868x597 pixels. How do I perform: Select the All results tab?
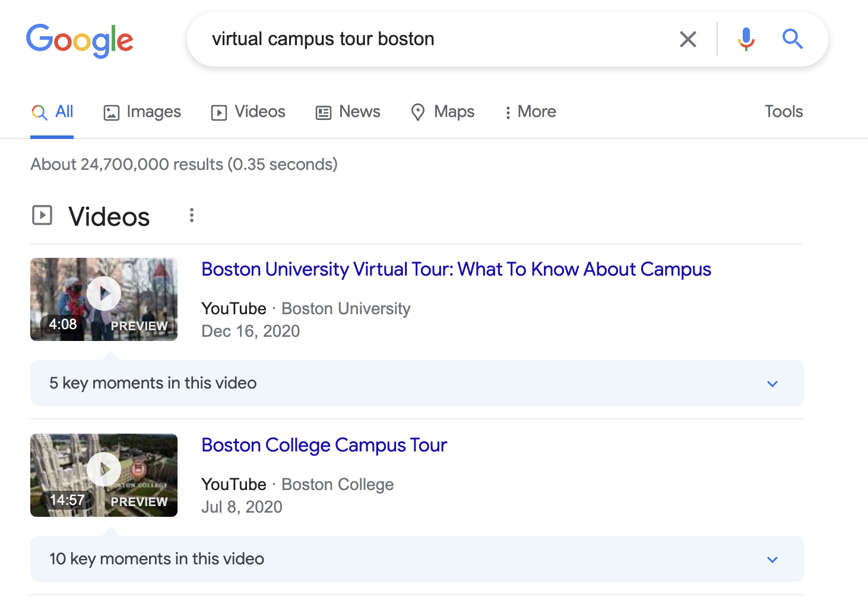coord(52,110)
